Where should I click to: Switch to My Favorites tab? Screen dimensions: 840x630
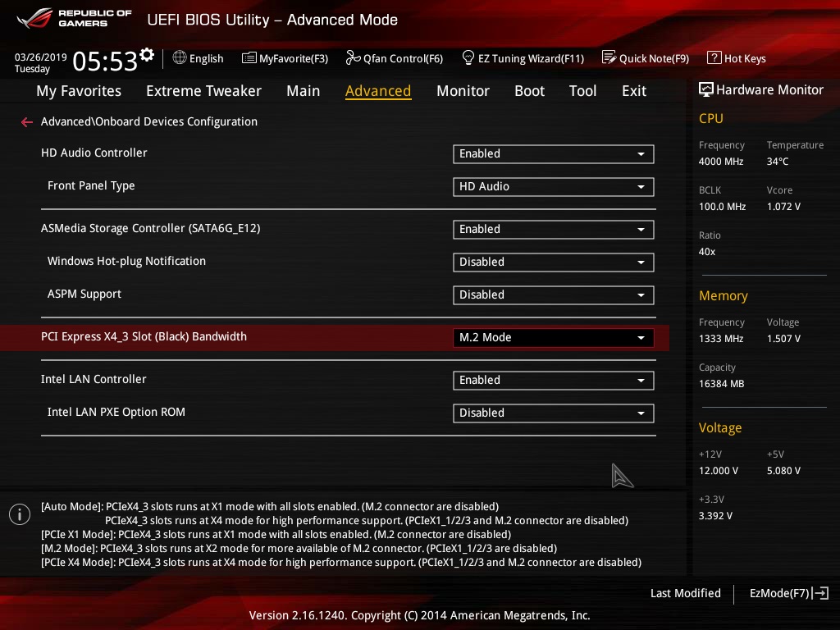(x=79, y=91)
